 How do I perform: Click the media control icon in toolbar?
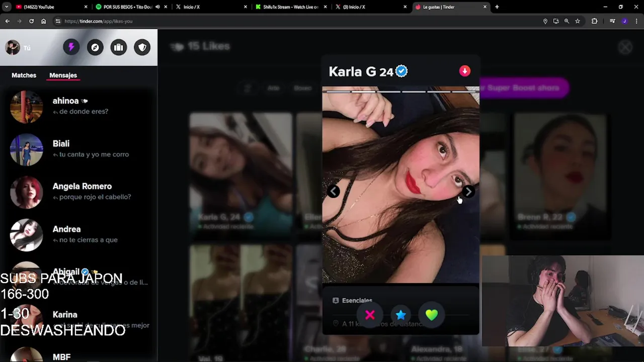[x=612, y=21]
